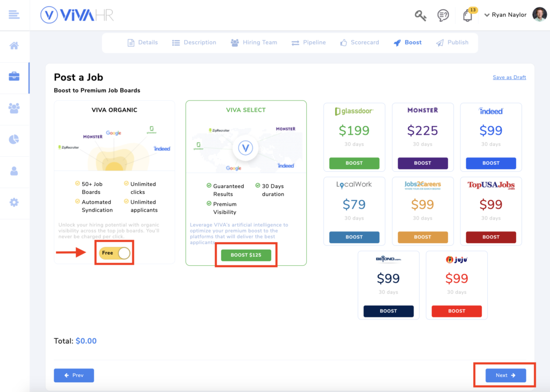
Task: Click the VIVA SELECT card heading
Action: (246, 110)
